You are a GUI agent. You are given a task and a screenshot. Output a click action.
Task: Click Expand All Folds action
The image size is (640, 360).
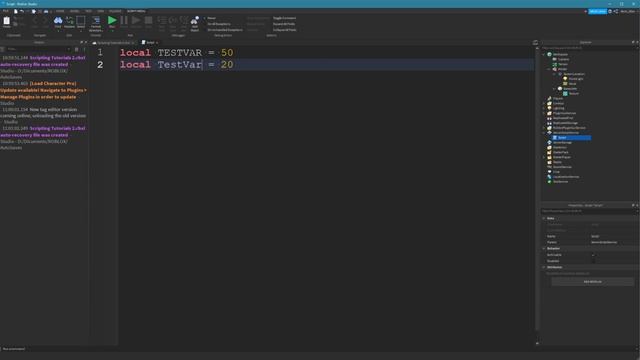[284, 24]
